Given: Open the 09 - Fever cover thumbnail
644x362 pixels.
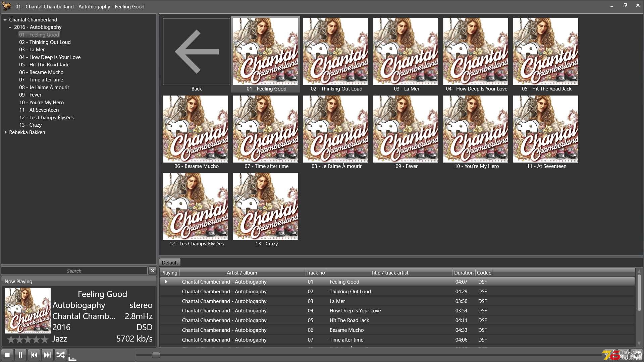Looking at the screenshot, I should point(406,129).
